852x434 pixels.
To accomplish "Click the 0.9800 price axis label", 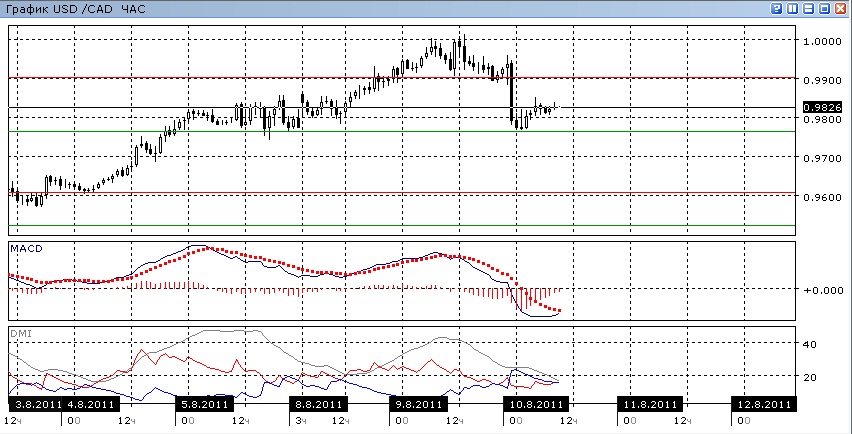I will (x=823, y=119).
